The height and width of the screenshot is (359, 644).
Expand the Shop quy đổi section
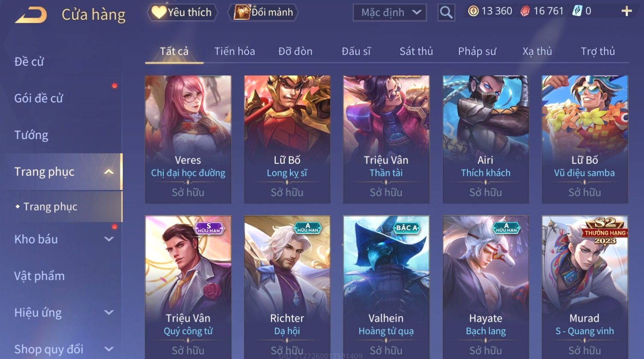tap(109, 349)
